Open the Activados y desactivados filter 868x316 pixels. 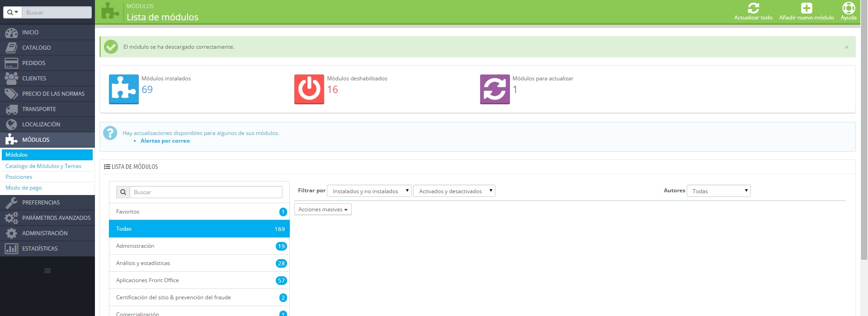454,191
